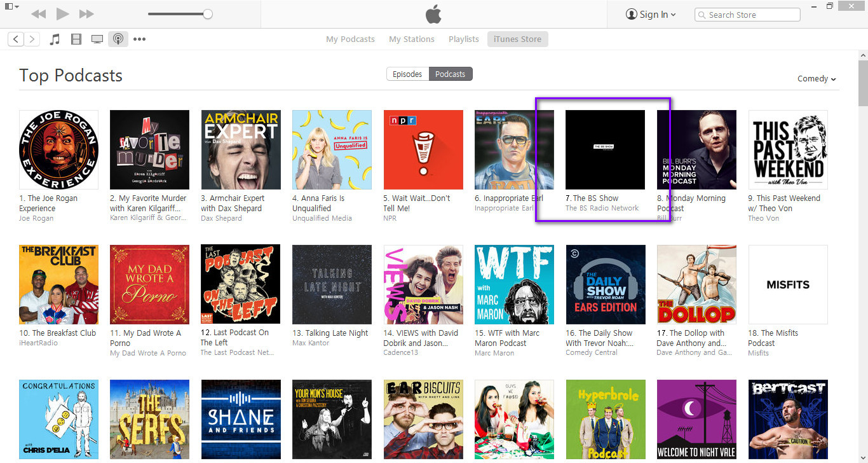This screenshot has height=463, width=868.
Task: Go back using the back arrow
Action: [16, 39]
